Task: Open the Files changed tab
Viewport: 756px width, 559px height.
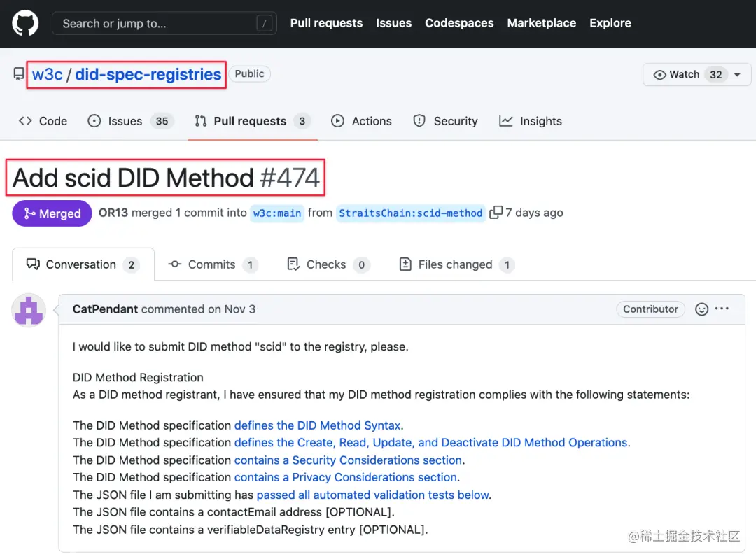Action: tap(456, 264)
